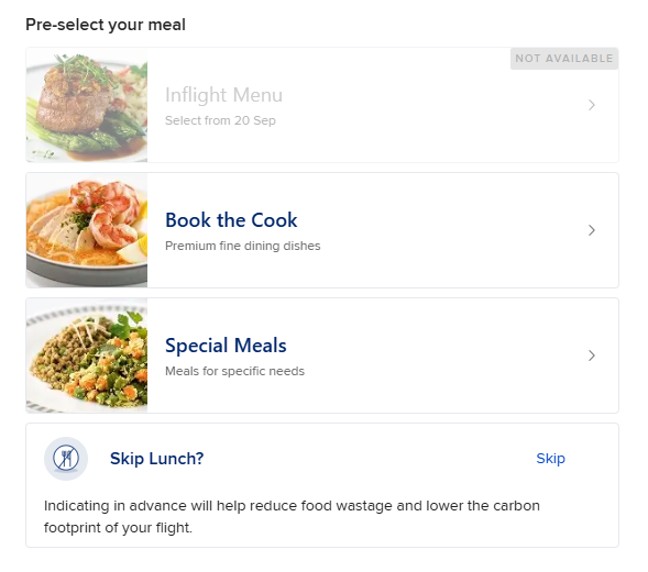This screenshot has height=572, width=648.
Task: Open the Special Meals title
Action: pos(225,346)
